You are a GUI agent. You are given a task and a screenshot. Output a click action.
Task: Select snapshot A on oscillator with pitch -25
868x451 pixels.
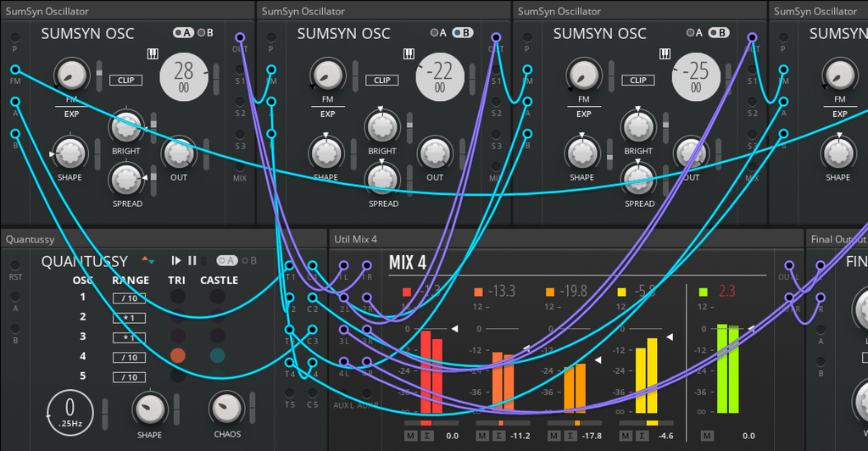click(x=695, y=33)
